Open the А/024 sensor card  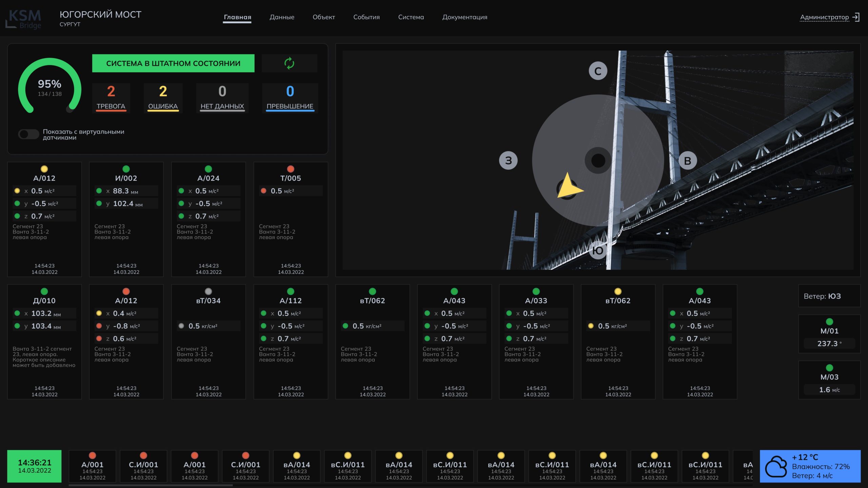(208, 219)
